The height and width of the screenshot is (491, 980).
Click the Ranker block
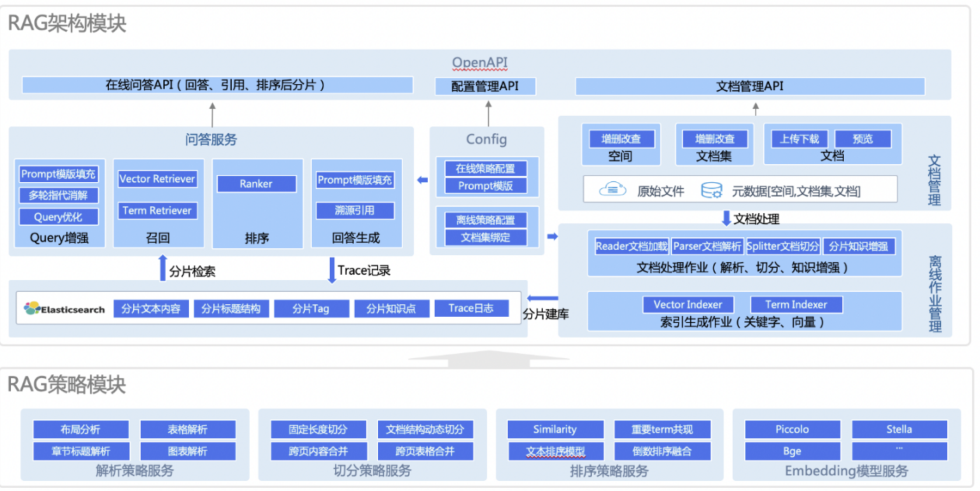256,184
